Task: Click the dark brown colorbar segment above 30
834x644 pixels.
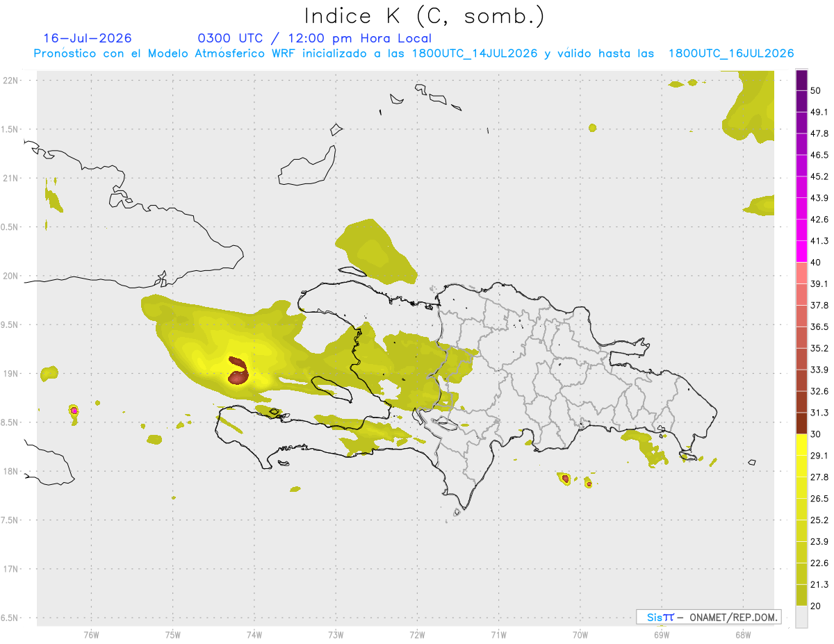Action: pos(801,423)
